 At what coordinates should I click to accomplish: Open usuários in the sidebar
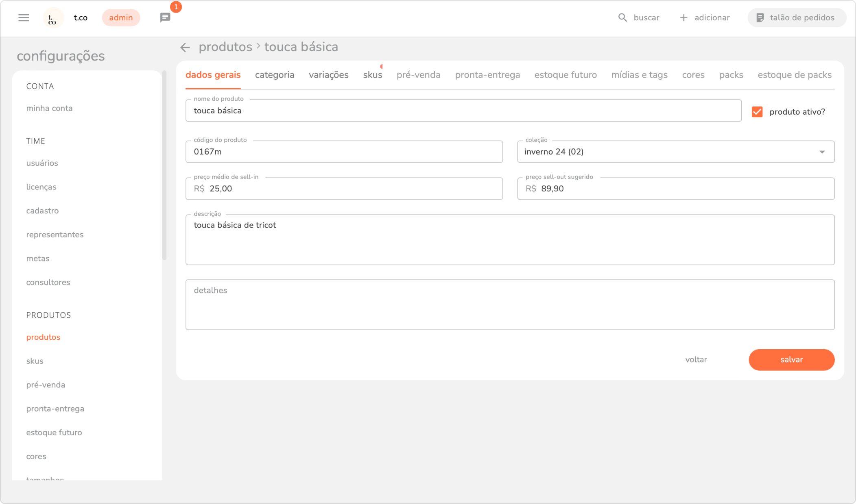coord(42,163)
